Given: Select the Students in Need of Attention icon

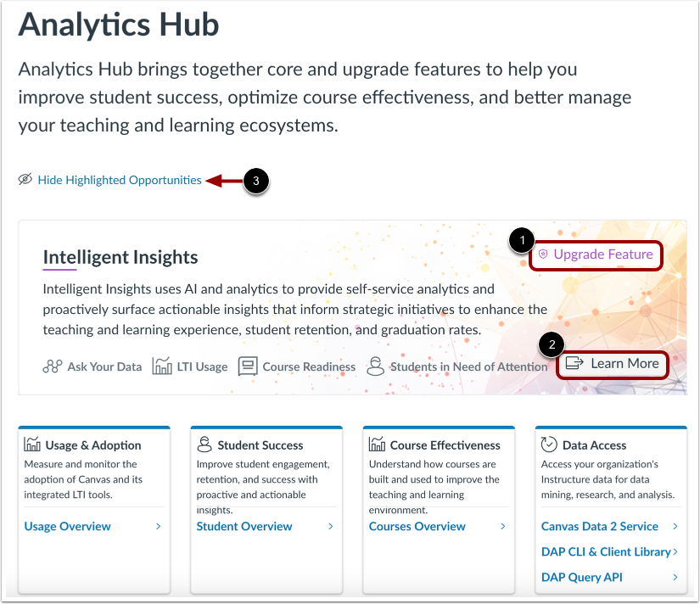Looking at the screenshot, I should click(x=375, y=365).
